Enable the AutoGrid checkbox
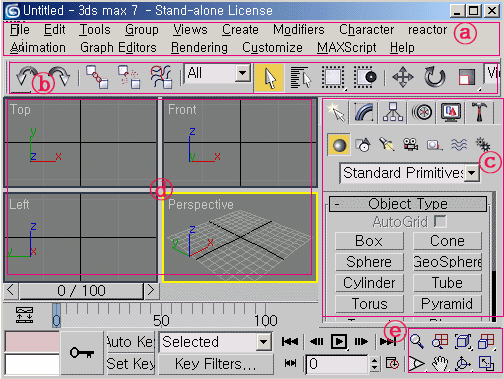 tap(440, 221)
